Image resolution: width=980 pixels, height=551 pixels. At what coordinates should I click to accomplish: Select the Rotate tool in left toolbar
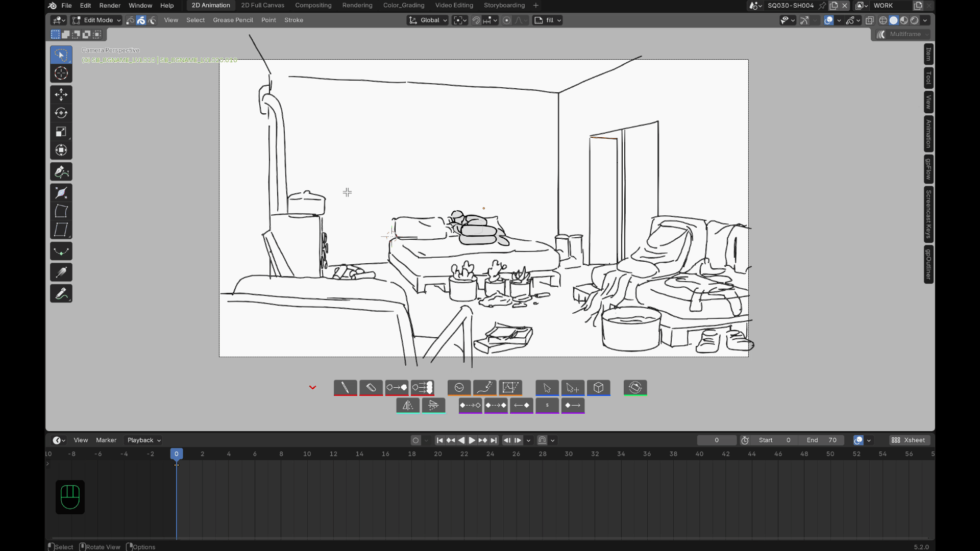point(61,113)
